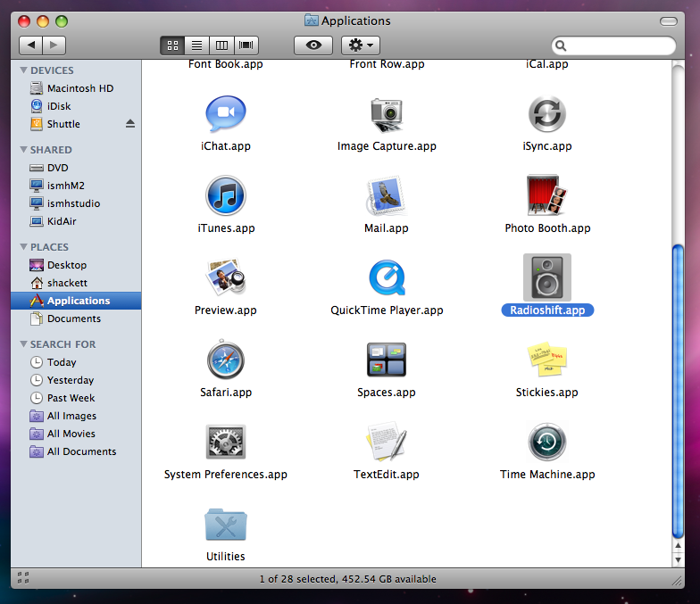Open Macintosh HD in the sidebar
The height and width of the screenshot is (604, 700).
[x=76, y=88]
